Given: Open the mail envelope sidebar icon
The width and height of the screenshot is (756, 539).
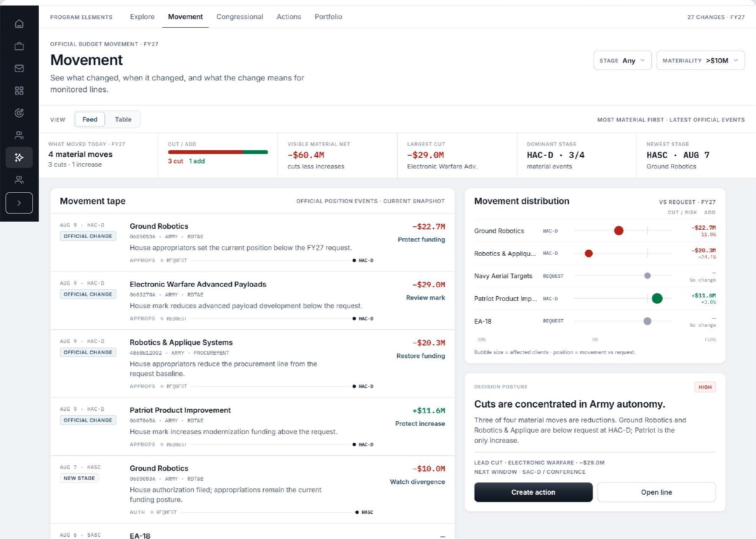Looking at the screenshot, I should click(x=19, y=68).
